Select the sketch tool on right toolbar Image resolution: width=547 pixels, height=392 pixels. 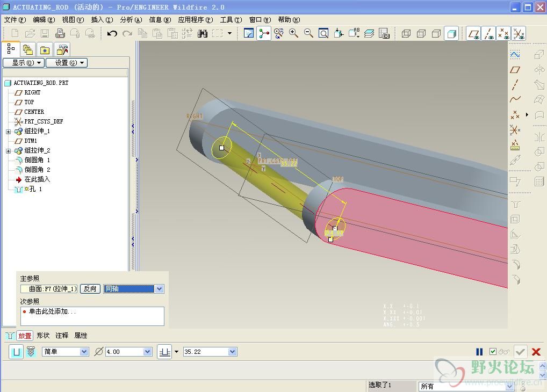(x=515, y=54)
